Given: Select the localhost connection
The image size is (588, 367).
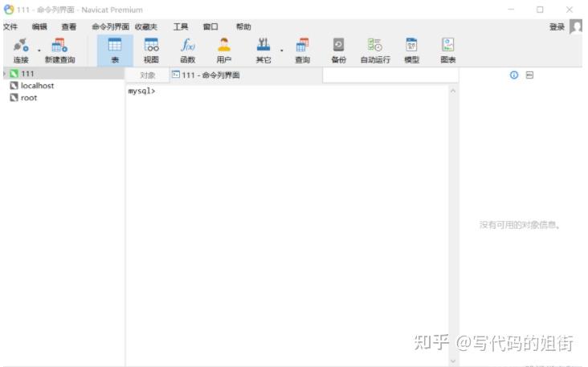Looking at the screenshot, I should point(37,85).
